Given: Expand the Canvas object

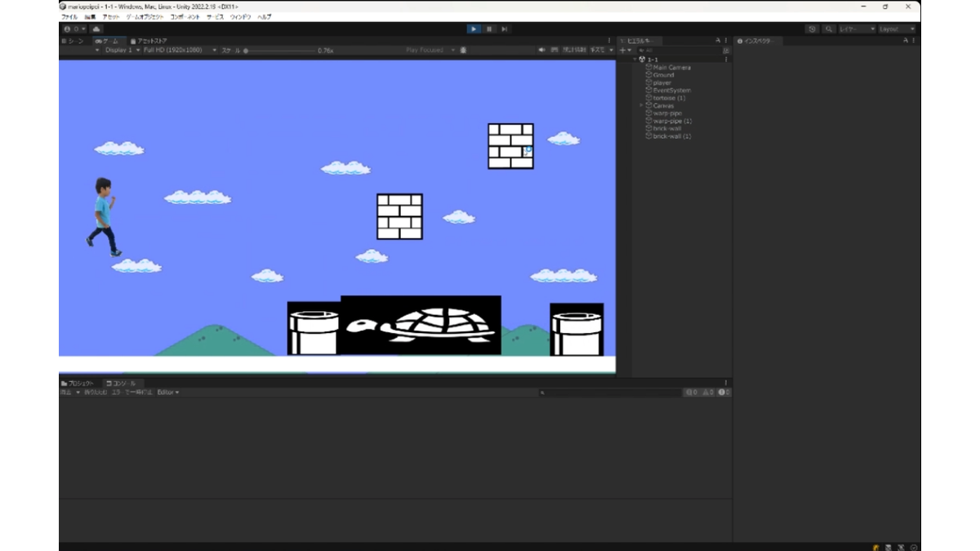Looking at the screenshot, I should click(x=642, y=105).
